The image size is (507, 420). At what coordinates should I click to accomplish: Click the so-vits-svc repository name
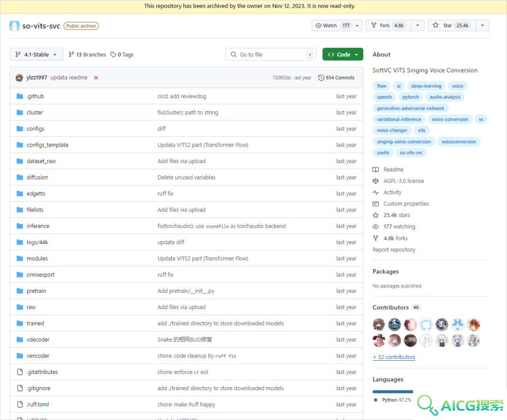41,26
